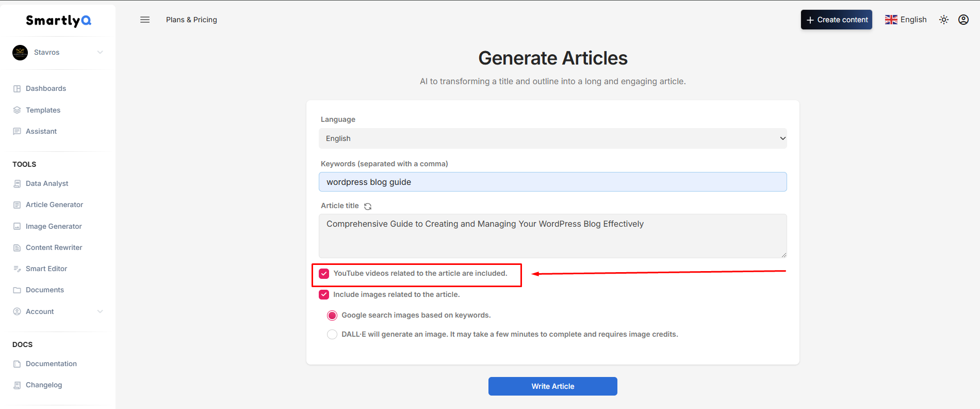Open the Data Analyst tool
Screen dimensions: 980x409
[47, 183]
